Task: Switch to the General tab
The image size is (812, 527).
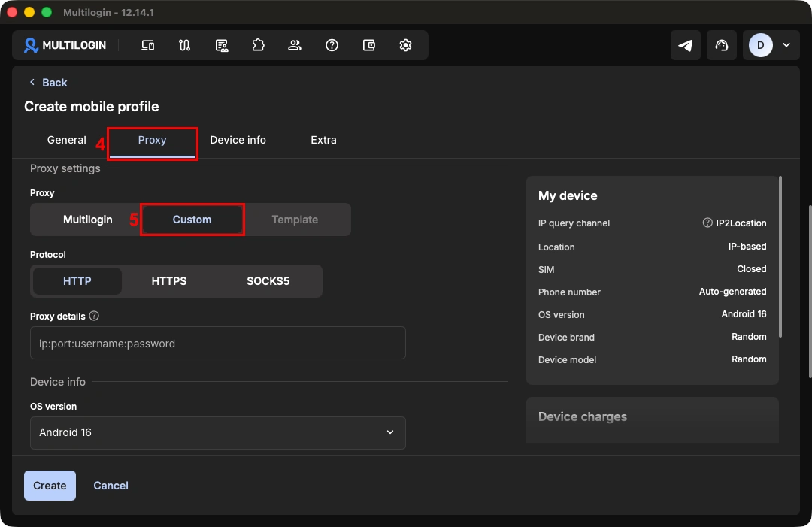Action: (67, 141)
